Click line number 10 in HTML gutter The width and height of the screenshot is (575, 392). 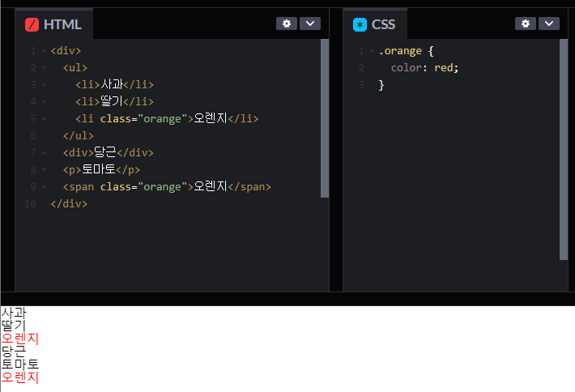(31, 204)
